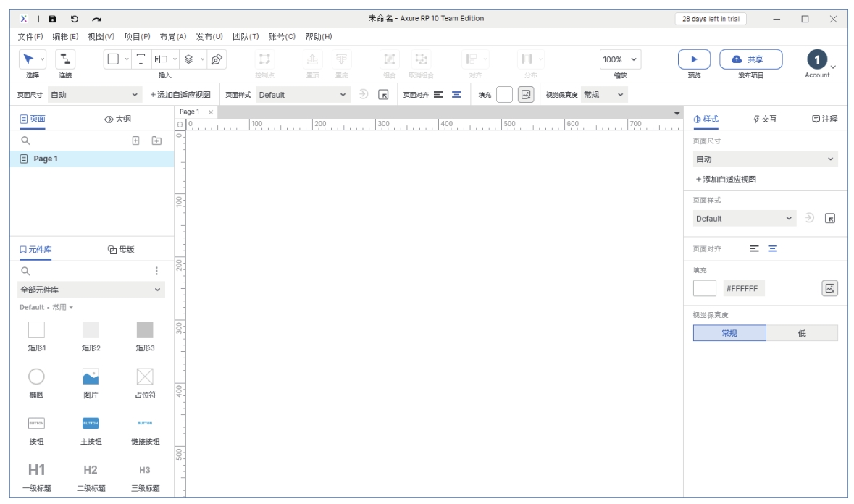Set visual fidelity to 低 (Low)
The height and width of the screenshot is (504, 854).
[x=802, y=333]
